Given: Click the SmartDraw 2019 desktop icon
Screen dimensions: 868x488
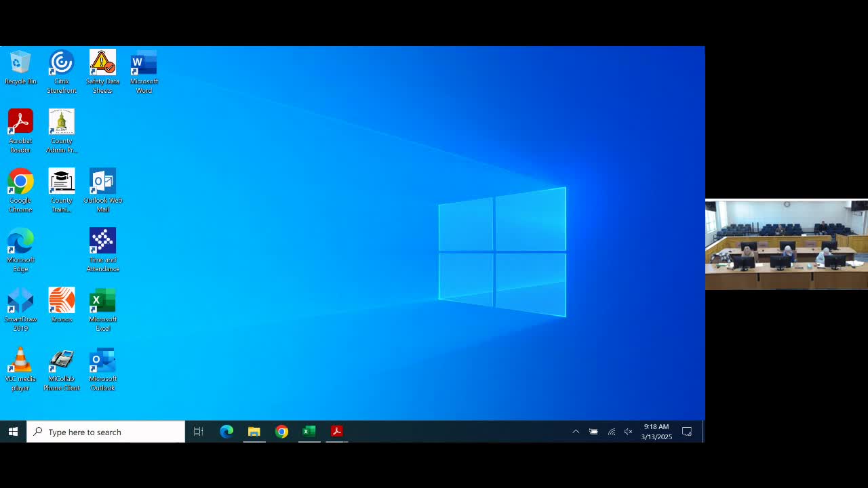Looking at the screenshot, I should point(20,310).
